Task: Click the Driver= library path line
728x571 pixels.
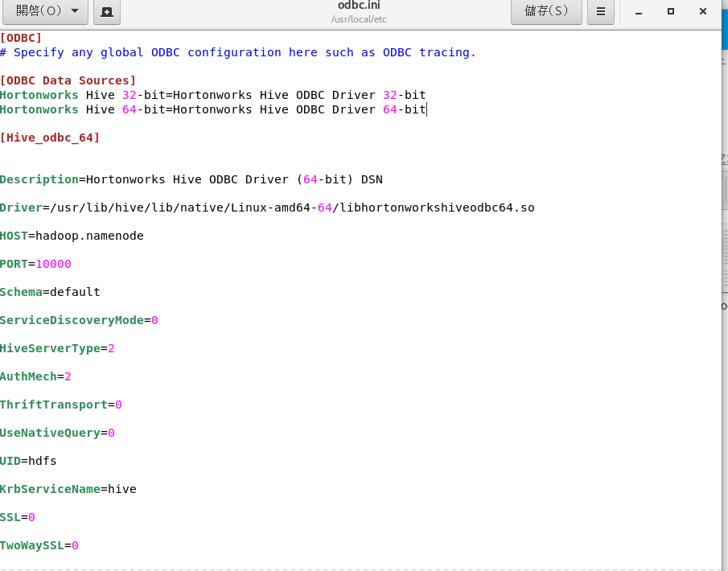Action: (267, 207)
